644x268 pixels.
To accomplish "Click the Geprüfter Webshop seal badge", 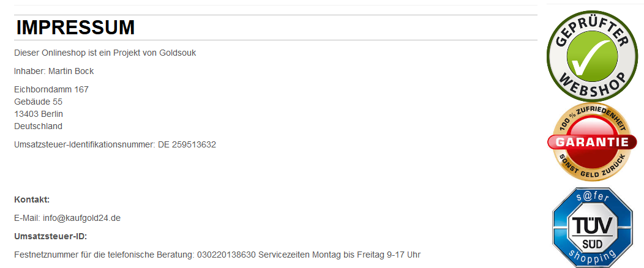I will 592,56.
